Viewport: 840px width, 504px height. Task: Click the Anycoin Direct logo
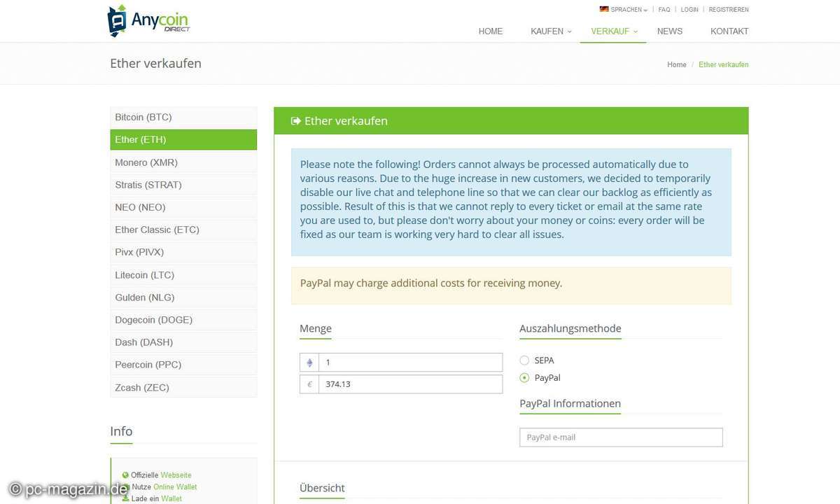(x=148, y=20)
